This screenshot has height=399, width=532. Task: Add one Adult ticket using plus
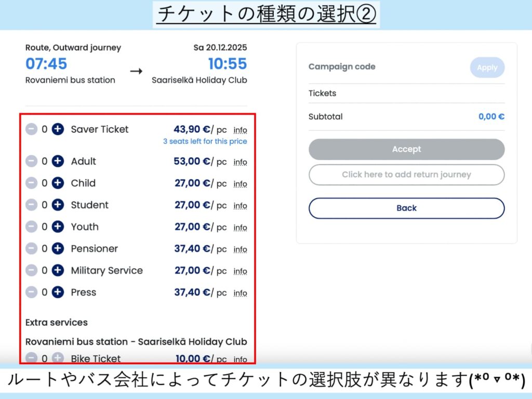[x=58, y=162]
